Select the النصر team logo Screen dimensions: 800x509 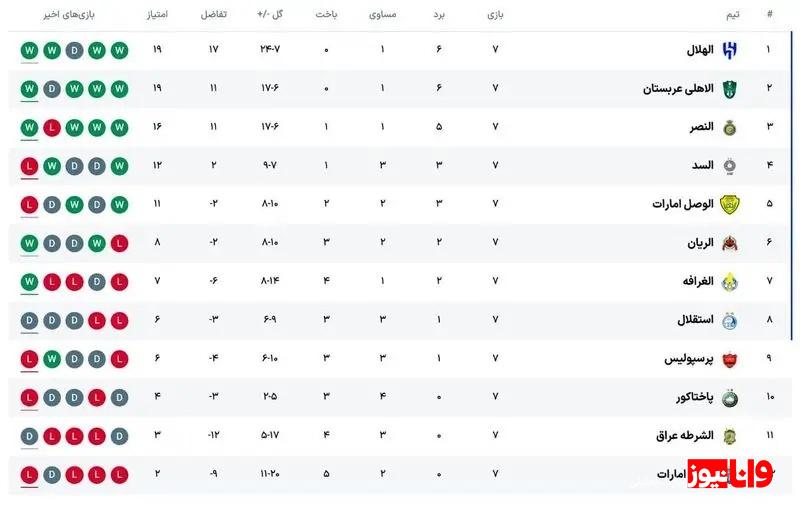pyautogui.click(x=729, y=127)
